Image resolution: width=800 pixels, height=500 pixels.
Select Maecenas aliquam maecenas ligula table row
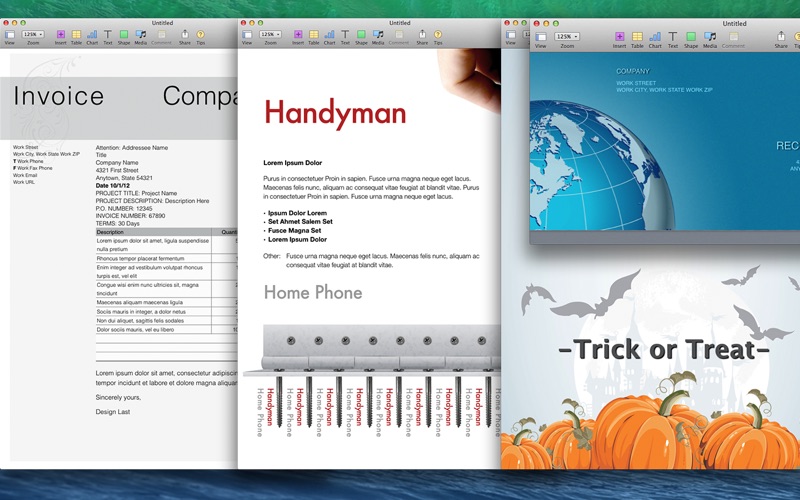coord(154,303)
